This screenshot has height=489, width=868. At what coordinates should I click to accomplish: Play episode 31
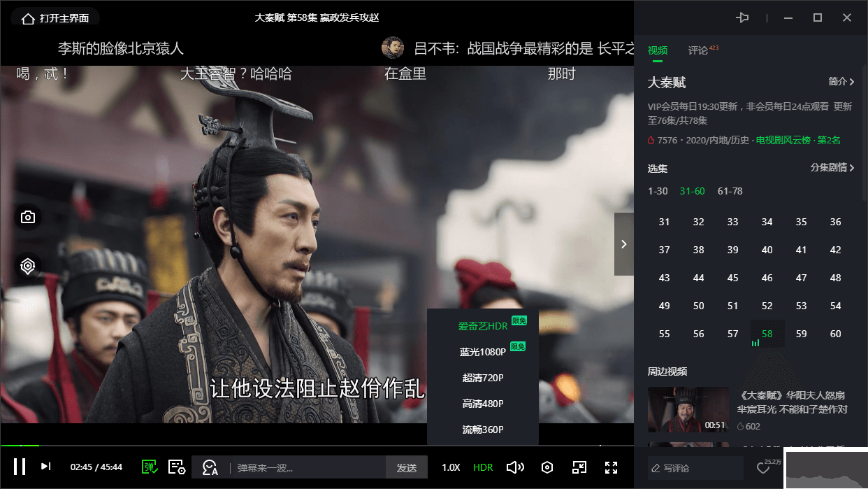tap(665, 222)
